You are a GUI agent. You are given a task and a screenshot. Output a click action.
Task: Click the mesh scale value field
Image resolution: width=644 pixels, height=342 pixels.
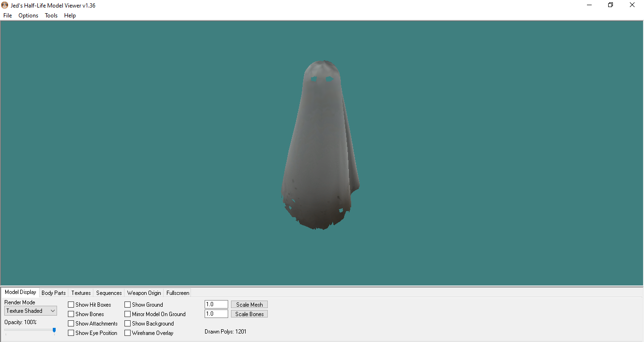click(x=216, y=304)
